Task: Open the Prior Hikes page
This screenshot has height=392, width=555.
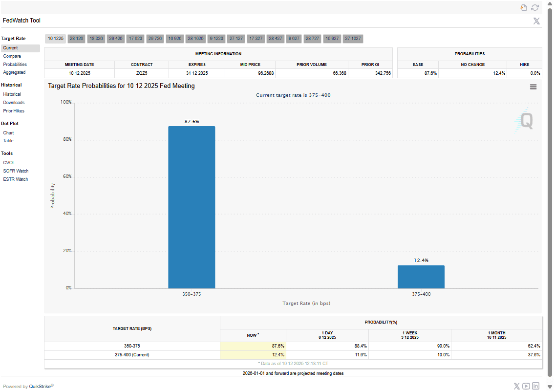Action: 14,111
